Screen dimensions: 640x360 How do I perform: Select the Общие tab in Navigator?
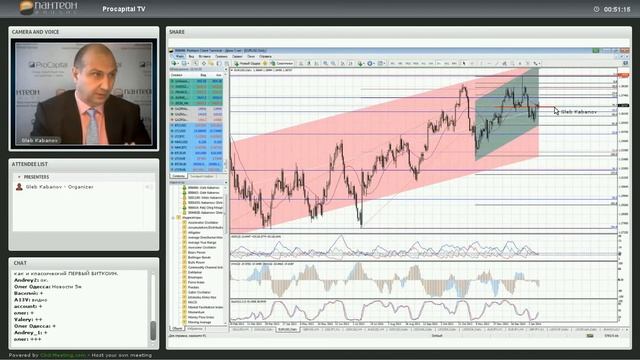pyautogui.click(x=177, y=328)
